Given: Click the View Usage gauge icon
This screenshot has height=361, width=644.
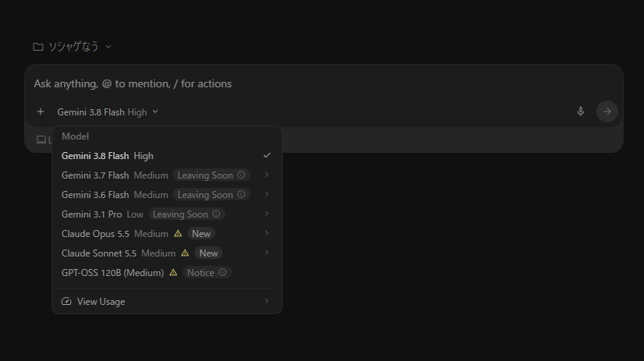Looking at the screenshot, I should point(66,302).
